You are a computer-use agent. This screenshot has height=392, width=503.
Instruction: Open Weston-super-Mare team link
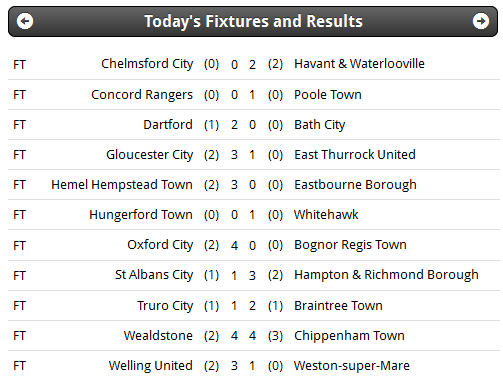(x=352, y=366)
